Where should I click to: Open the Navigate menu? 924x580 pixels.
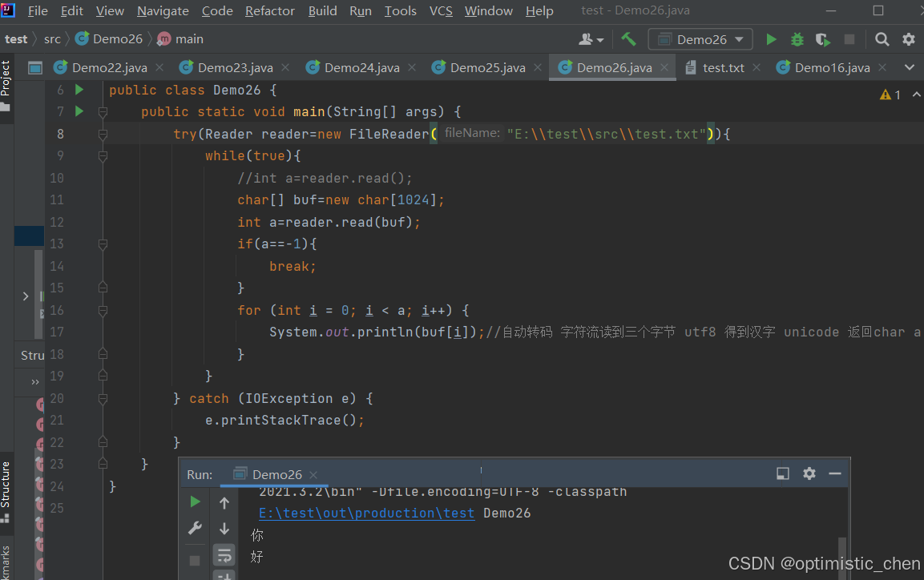163,10
